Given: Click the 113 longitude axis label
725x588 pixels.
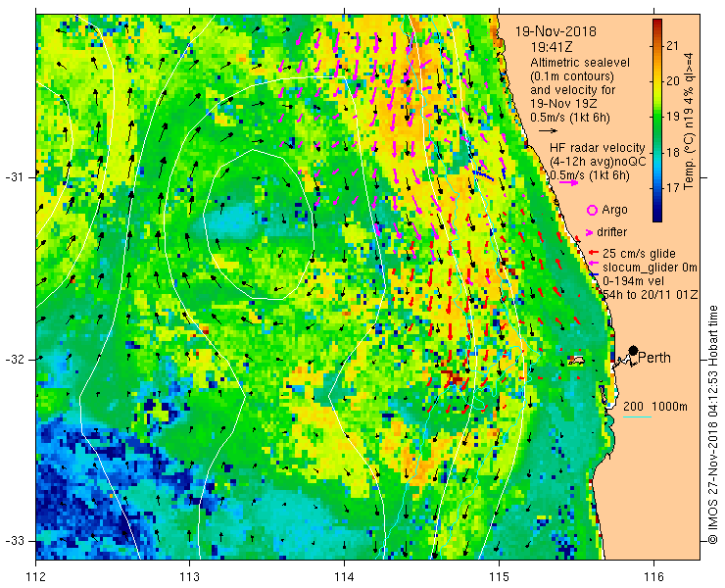Looking at the screenshot, I should 189,577.
